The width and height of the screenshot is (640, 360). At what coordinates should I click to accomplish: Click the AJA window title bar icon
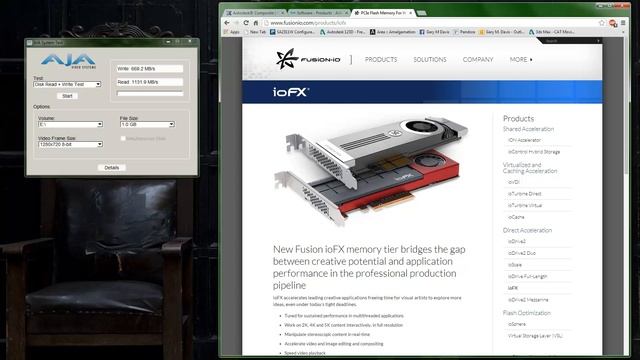pos(29,42)
